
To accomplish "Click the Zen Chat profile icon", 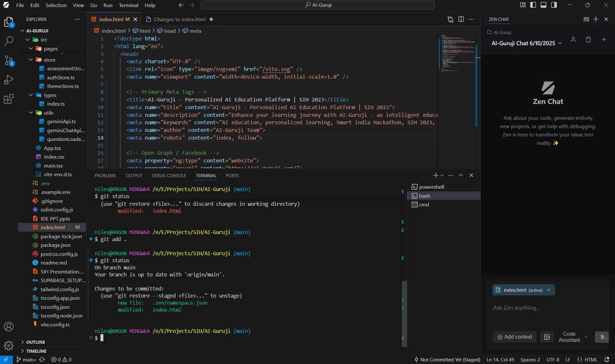I will (x=573, y=39).
